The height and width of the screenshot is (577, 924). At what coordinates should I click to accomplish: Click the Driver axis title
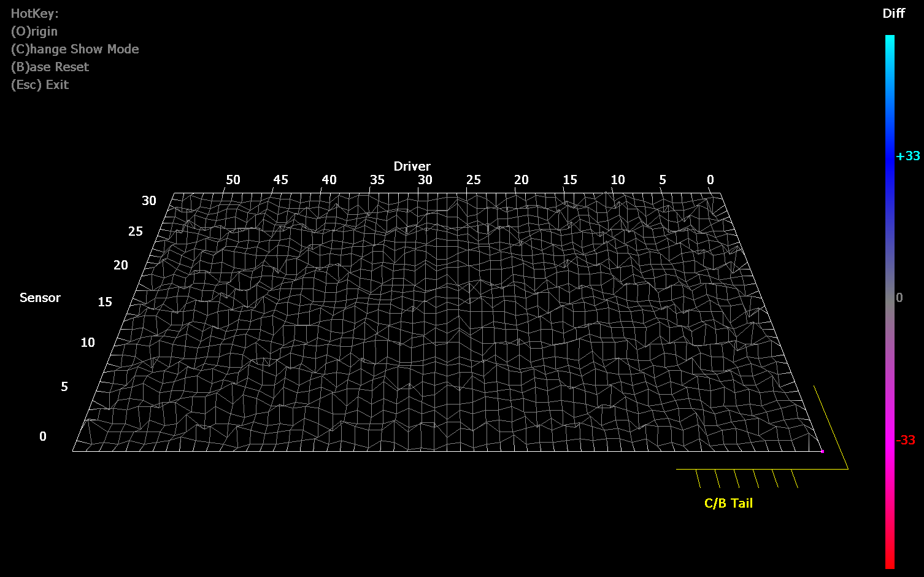point(412,166)
